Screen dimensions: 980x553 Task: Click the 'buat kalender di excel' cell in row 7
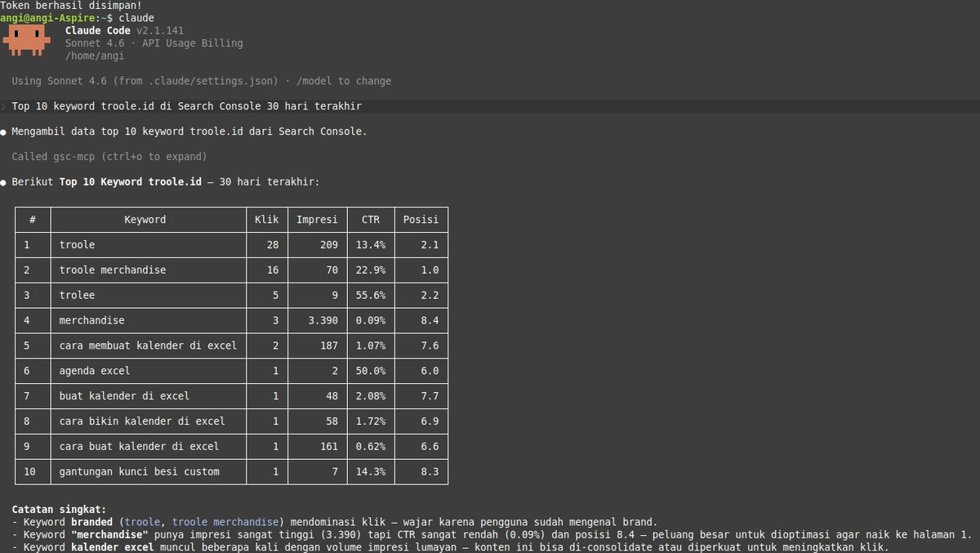point(124,396)
